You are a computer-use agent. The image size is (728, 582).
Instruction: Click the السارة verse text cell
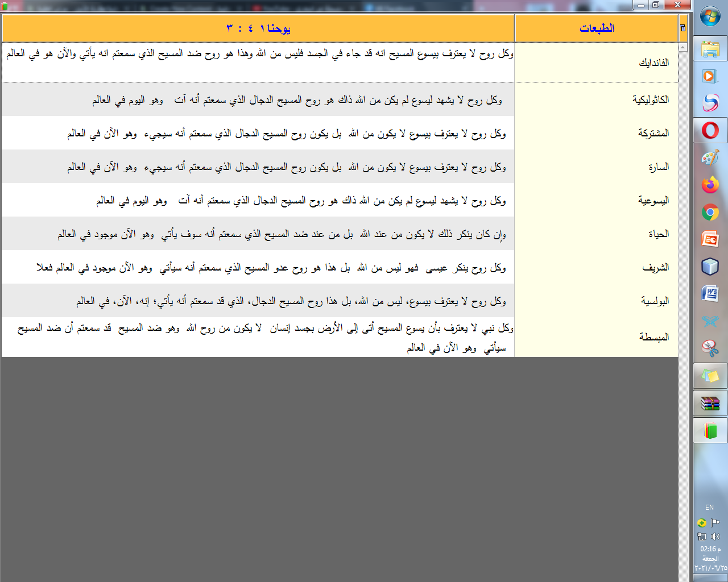(258, 167)
